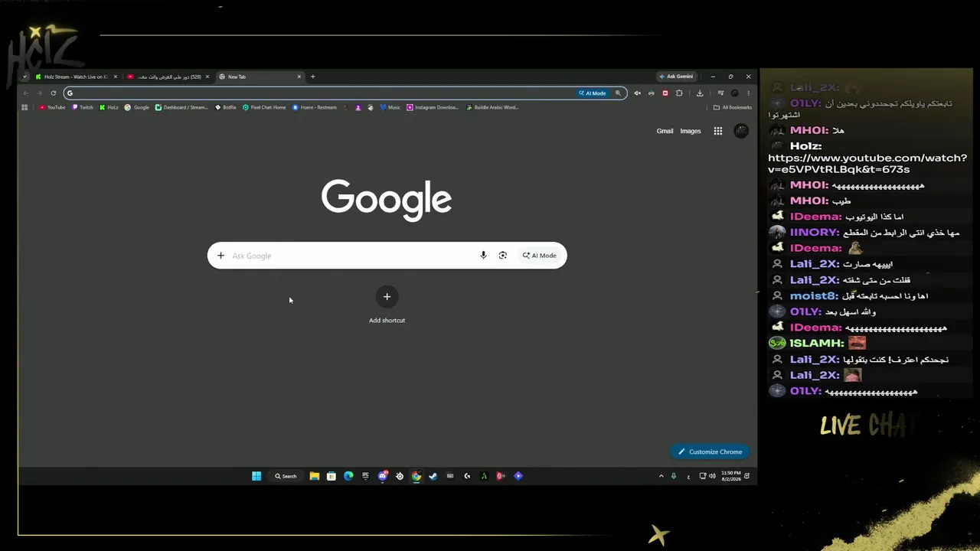The image size is (980, 551).
Task: Open the media control icon in Chrome toolbar
Action: tap(720, 93)
